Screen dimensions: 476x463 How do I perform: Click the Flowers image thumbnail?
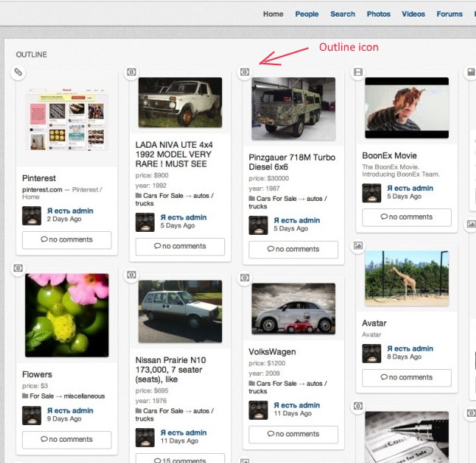67,315
